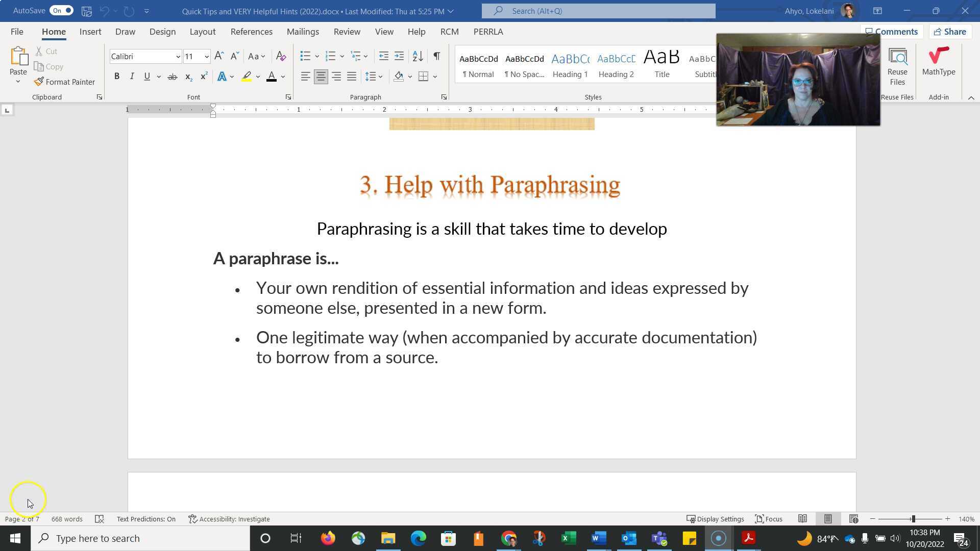
Task: Open the PERRLA ribbon tab
Action: [487, 32]
